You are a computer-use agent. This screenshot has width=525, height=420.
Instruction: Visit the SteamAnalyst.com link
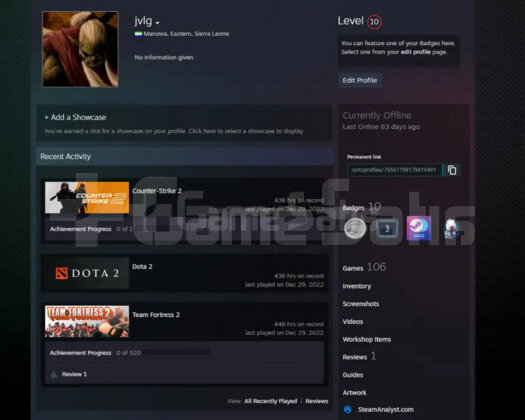(x=386, y=409)
